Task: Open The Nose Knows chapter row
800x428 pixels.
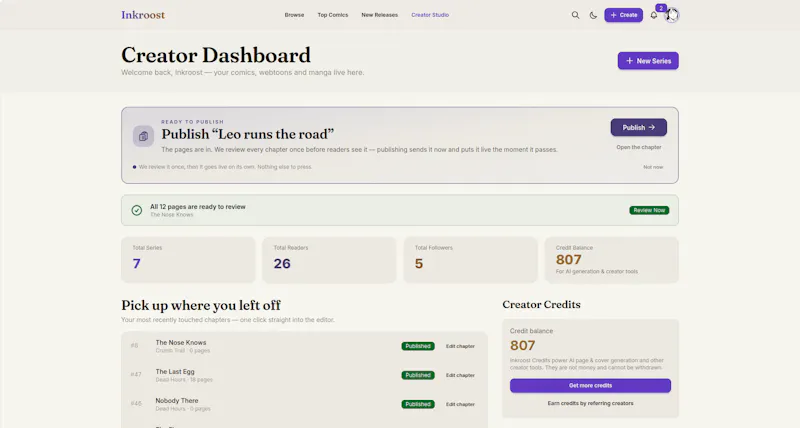Action: (x=304, y=346)
